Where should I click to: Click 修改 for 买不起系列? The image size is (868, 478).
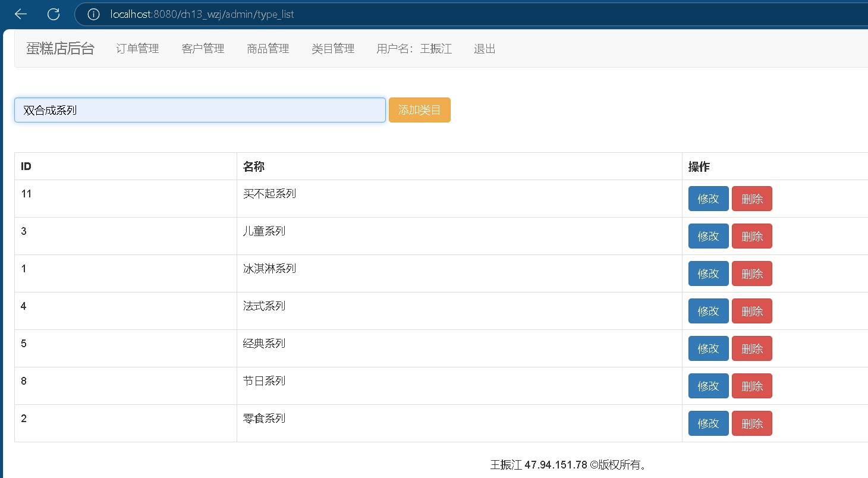708,199
